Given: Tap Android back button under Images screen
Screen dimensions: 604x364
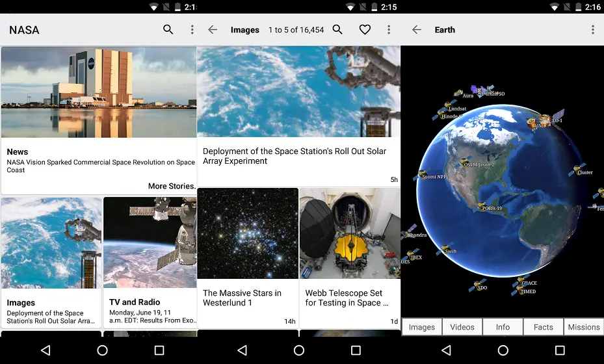Looking at the screenshot, I should click(243, 350).
